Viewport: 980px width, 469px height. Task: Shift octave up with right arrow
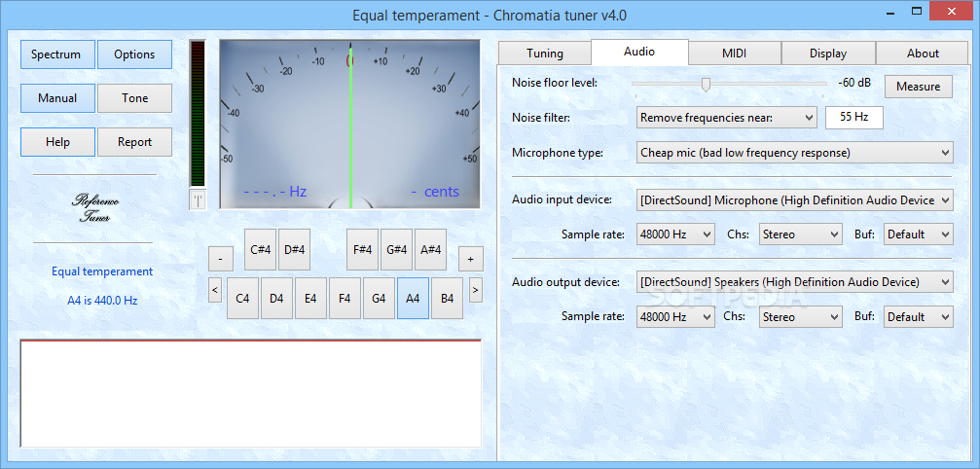[476, 290]
